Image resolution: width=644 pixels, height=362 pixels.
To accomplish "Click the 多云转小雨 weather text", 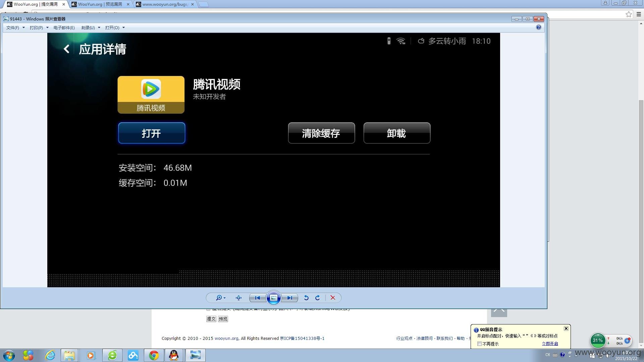I will click(x=447, y=41).
